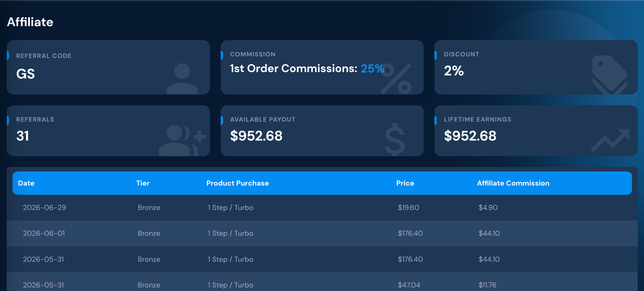Click the add-user icon in Referrals card

tap(182, 140)
